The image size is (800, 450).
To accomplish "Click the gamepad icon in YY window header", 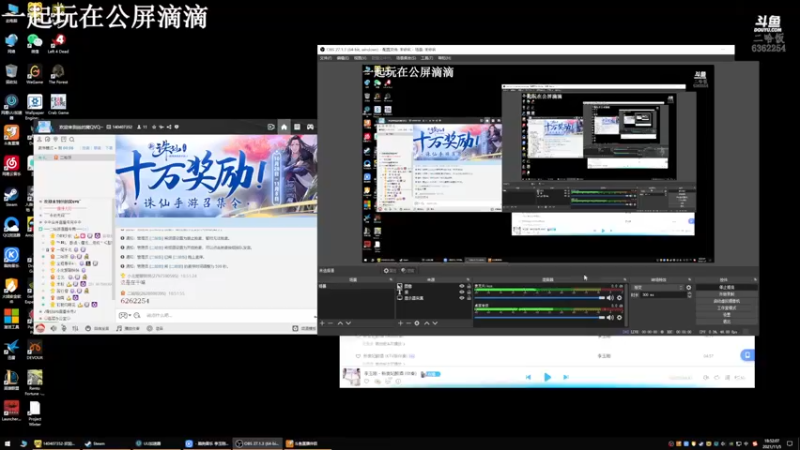I will click(x=310, y=127).
